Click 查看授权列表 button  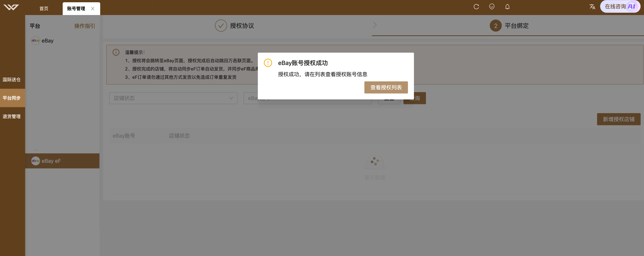pyautogui.click(x=386, y=88)
